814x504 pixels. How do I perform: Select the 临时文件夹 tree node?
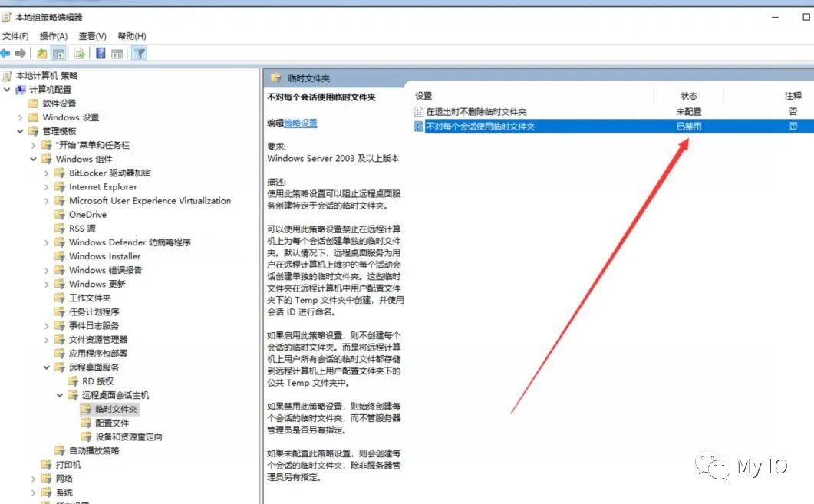point(117,409)
